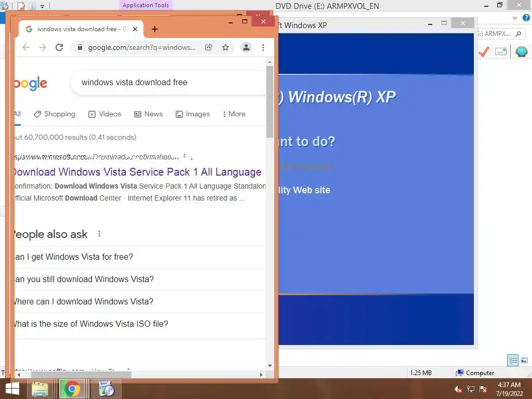This screenshot has height=399, width=532.
Task: Click Chrome's forward navigation arrow
Action: tap(43, 47)
